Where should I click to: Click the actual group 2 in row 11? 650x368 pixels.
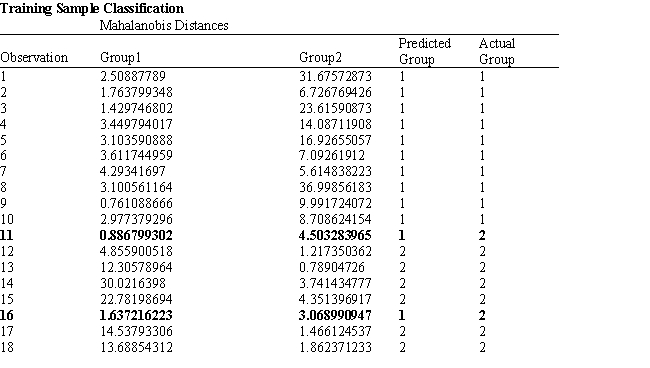(x=482, y=235)
